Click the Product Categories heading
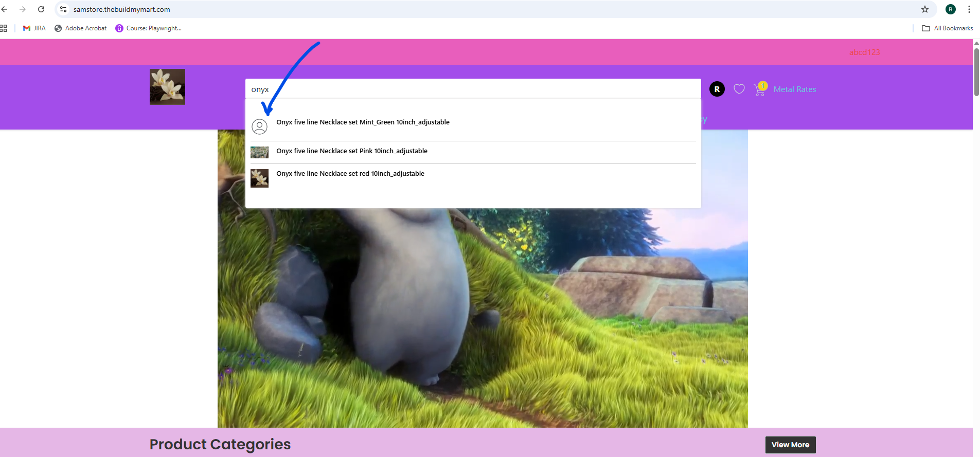The width and height of the screenshot is (980, 457). click(x=220, y=444)
